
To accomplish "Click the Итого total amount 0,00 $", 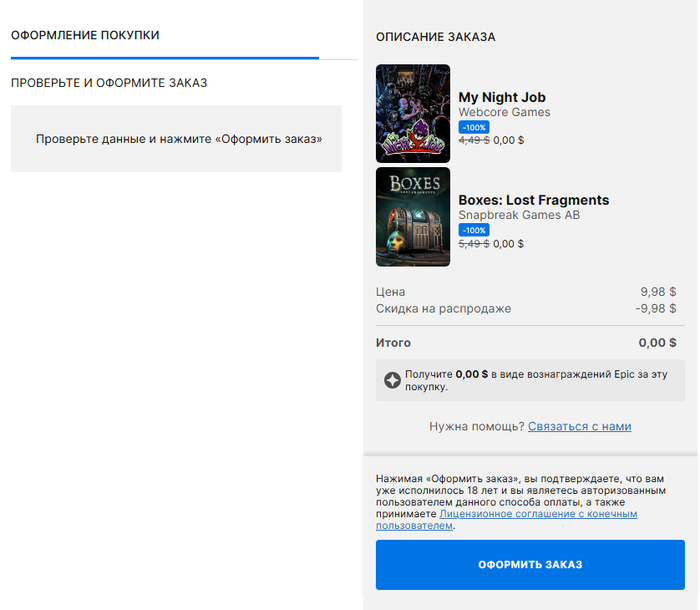I will click(657, 343).
